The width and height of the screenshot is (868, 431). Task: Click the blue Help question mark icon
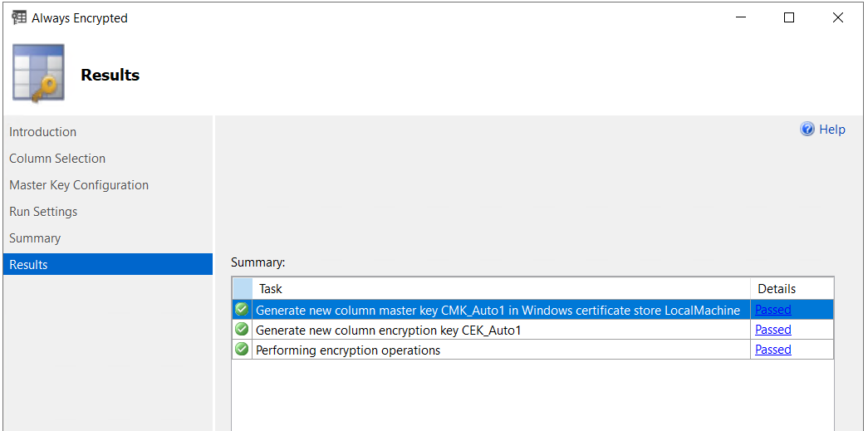click(807, 129)
